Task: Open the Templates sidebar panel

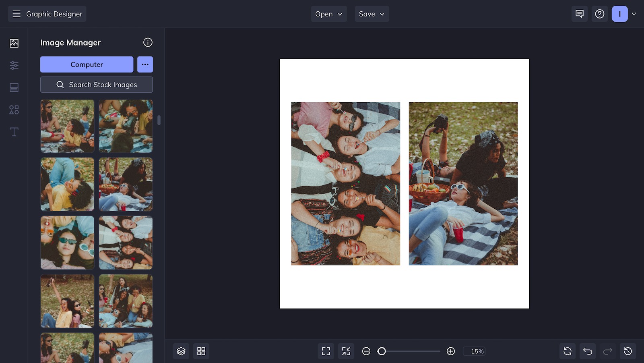Action: 14,87
